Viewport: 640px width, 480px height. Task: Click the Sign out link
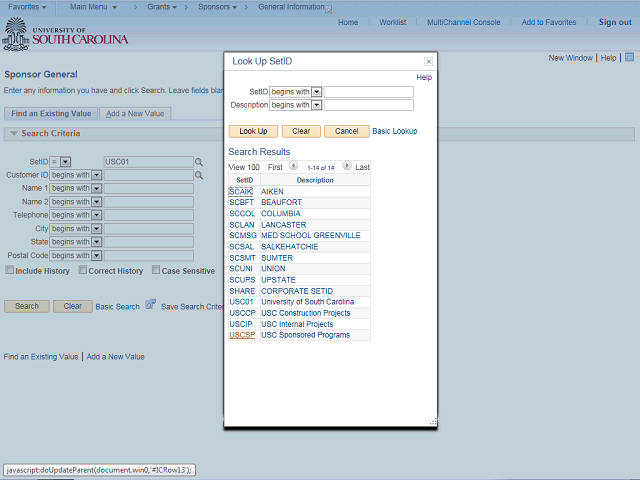615,22
